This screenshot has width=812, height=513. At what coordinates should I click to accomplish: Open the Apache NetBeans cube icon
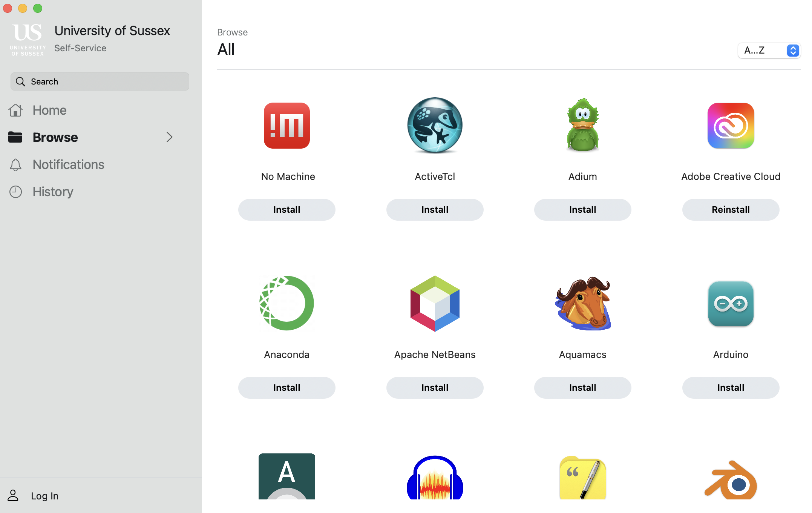coord(435,304)
